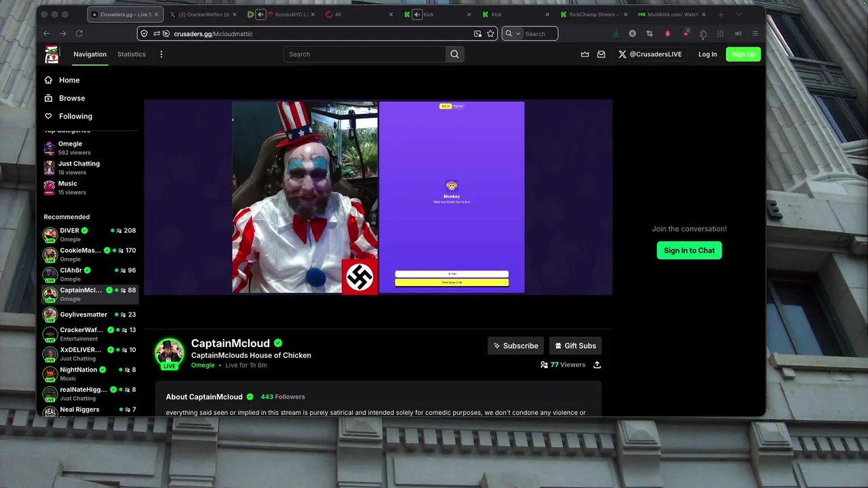
Task: Open the CIAh8r recommended channel
Action: click(x=90, y=274)
